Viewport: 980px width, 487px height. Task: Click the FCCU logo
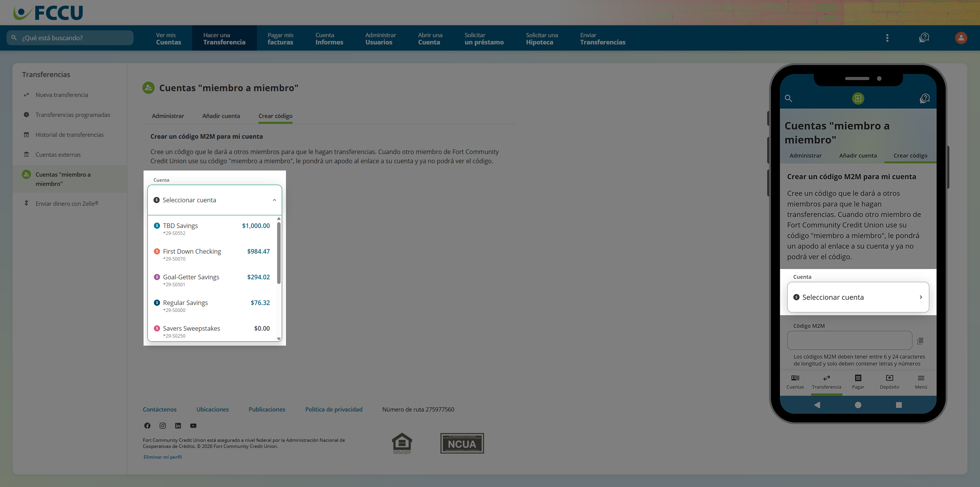(48, 13)
